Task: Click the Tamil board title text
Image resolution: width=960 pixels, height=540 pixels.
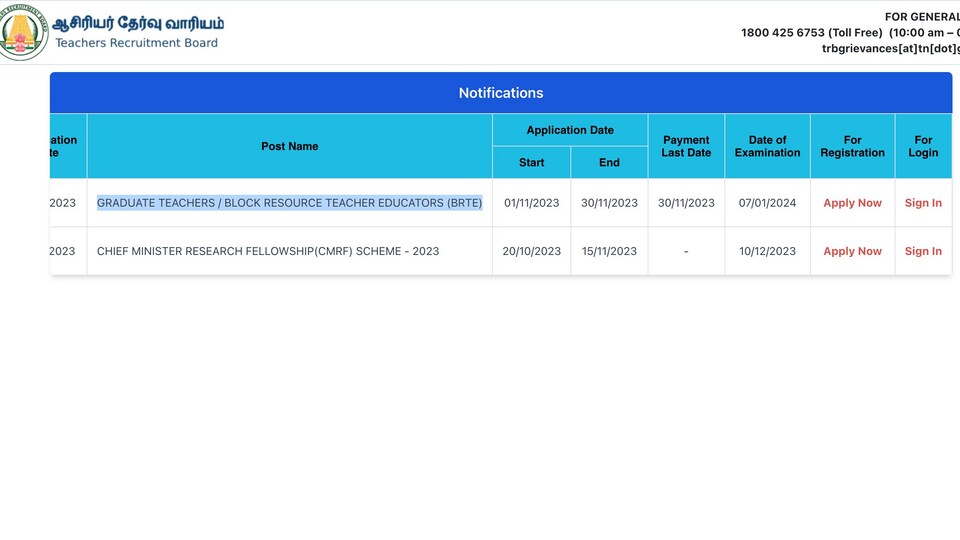Action: (x=138, y=23)
